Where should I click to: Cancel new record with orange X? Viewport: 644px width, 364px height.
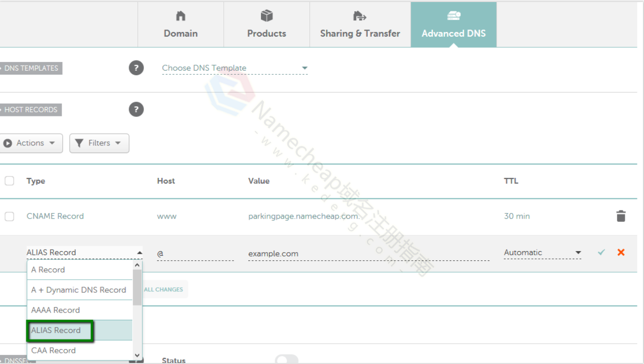click(621, 252)
